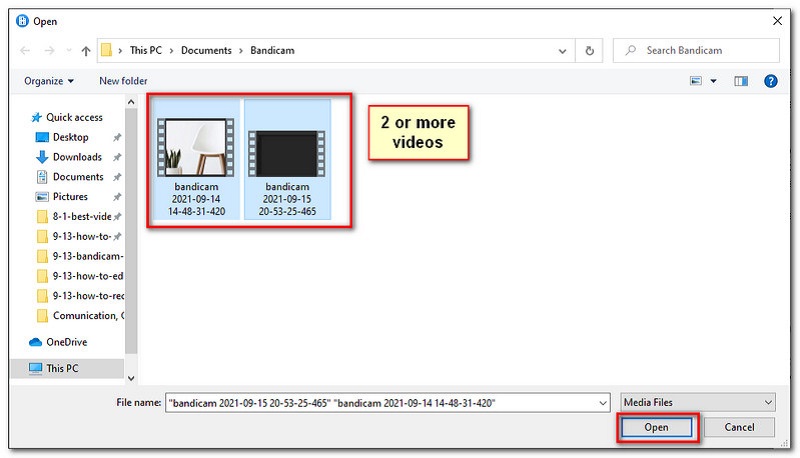800x458 pixels.
Task: Open the Downloads folder in the sidebar
Action: [x=76, y=157]
